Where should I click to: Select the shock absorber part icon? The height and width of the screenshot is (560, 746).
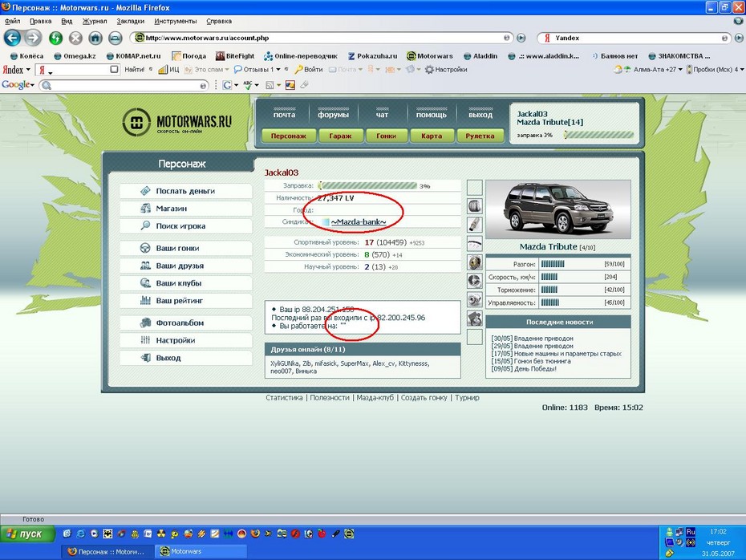click(x=475, y=225)
